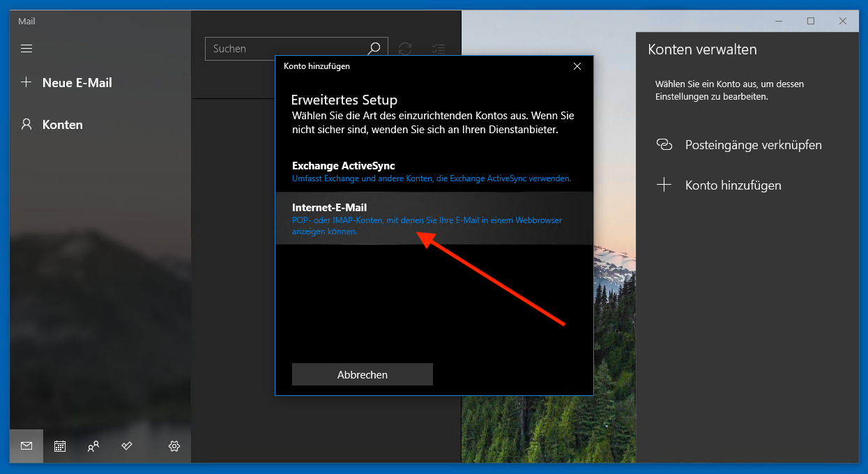Open Konten in the sidebar
868x474 pixels.
(62, 125)
